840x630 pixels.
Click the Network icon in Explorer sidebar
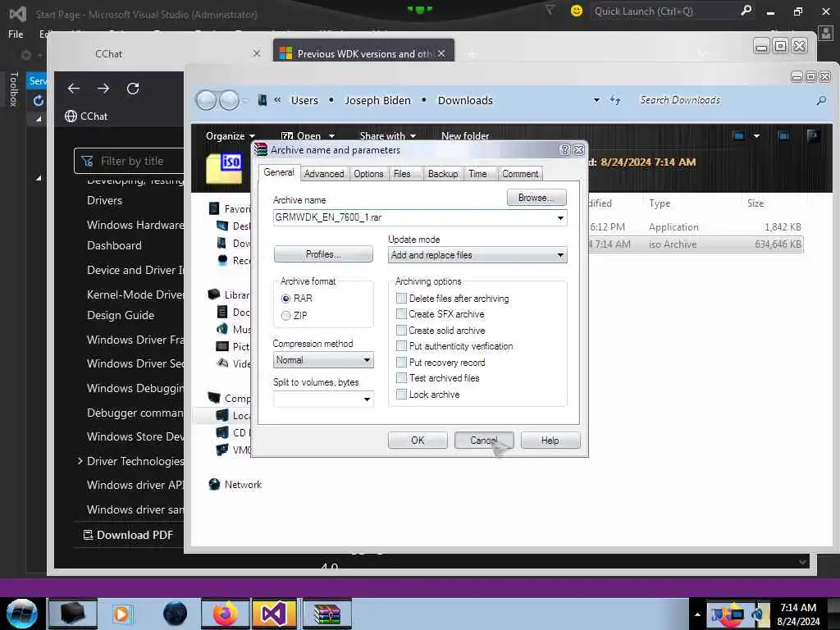(x=214, y=484)
